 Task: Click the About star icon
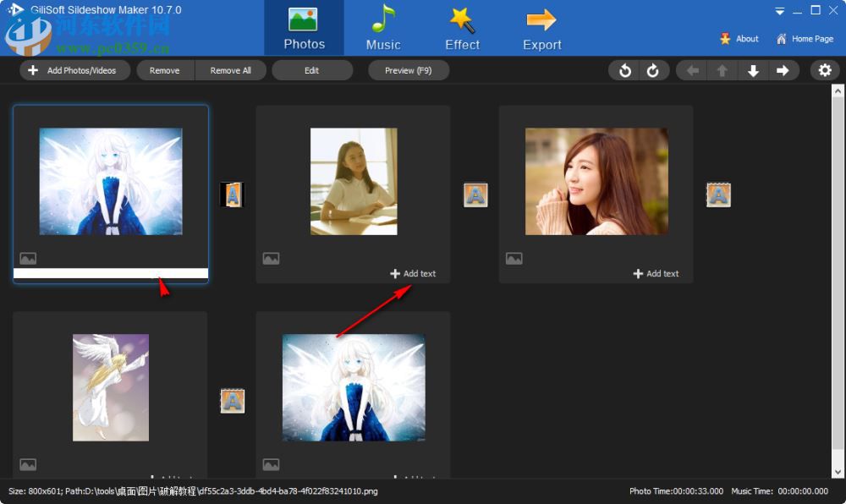click(x=725, y=38)
